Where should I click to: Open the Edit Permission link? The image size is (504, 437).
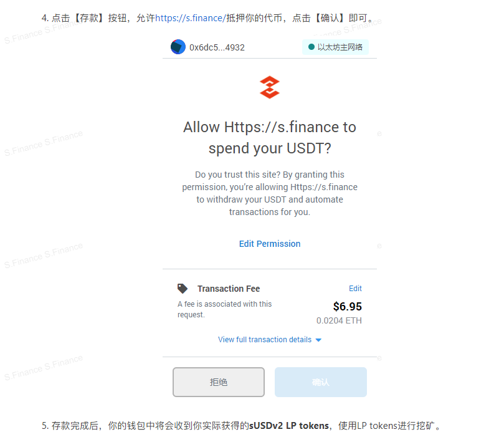pos(270,244)
